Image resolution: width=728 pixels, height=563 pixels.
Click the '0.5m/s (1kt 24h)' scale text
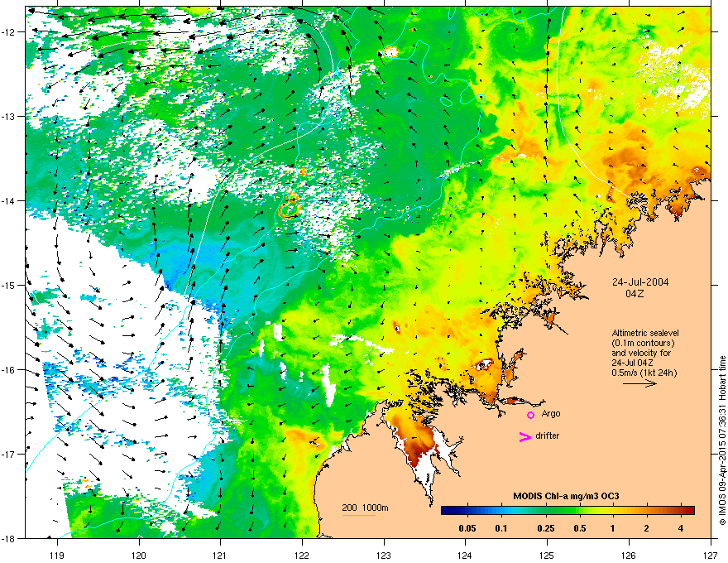[x=644, y=373]
